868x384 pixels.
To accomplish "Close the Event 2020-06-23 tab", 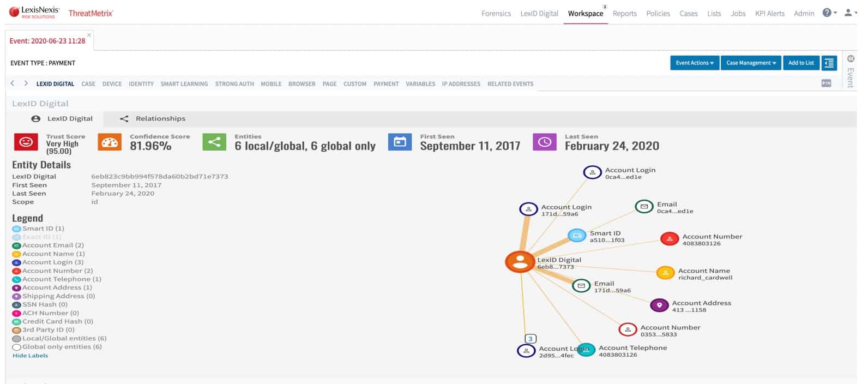I will click(89, 35).
